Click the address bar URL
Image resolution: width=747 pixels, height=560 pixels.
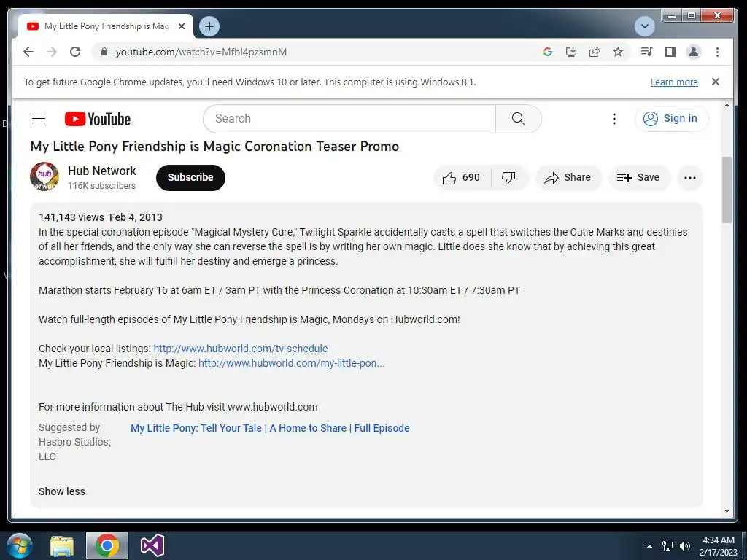pos(201,52)
